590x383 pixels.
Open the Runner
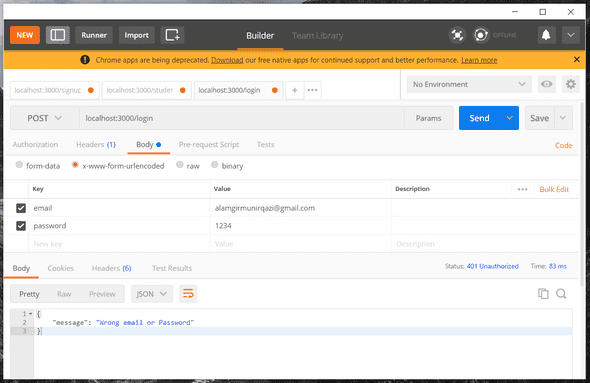(94, 35)
